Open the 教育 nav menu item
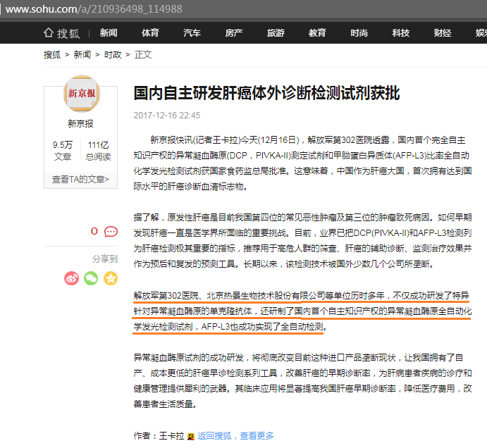The width and height of the screenshot is (487, 448). [x=317, y=32]
